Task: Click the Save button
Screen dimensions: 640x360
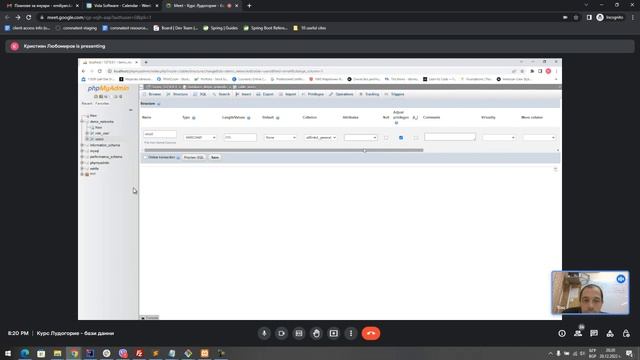Action: [215, 158]
